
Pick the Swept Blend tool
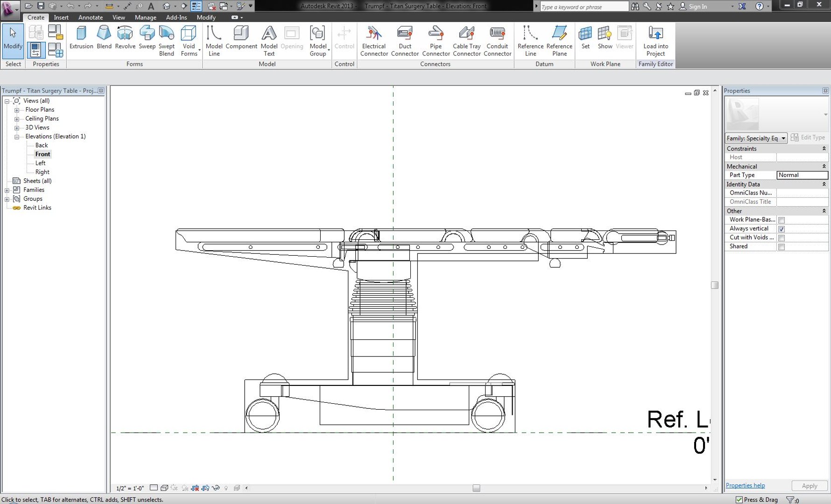point(166,41)
